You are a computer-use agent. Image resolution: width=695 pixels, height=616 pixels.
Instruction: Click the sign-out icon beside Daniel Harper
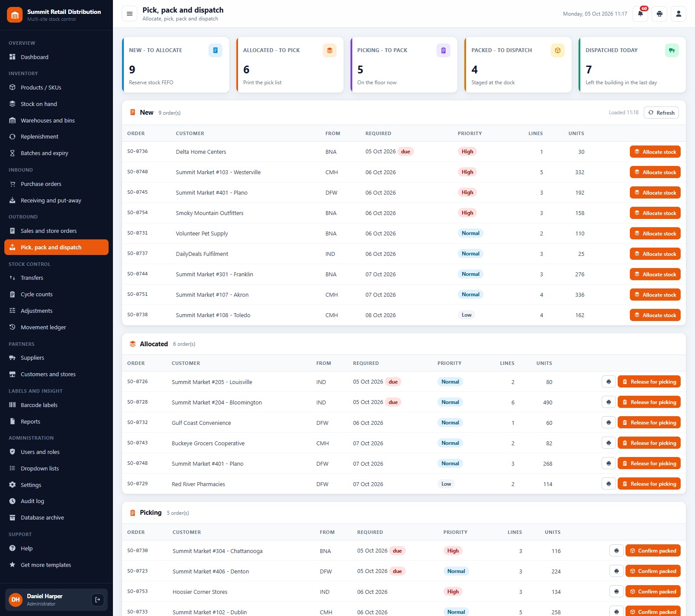[x=98, y=599]
